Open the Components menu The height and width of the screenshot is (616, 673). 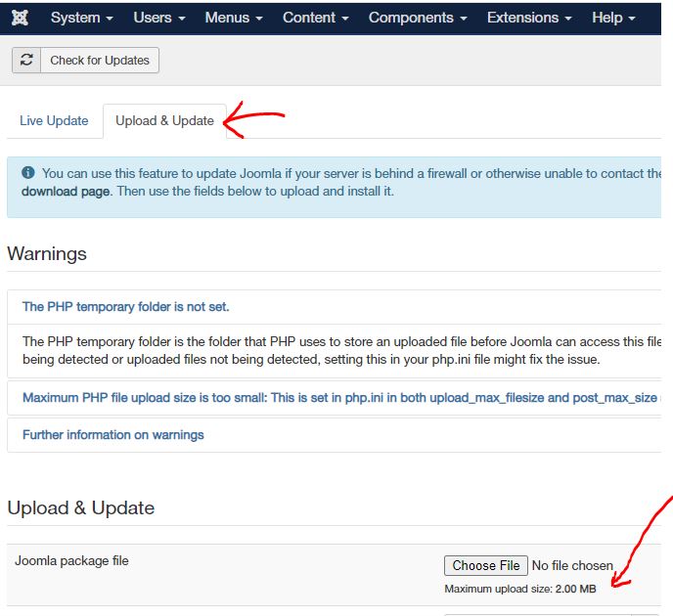pos(418,18)
